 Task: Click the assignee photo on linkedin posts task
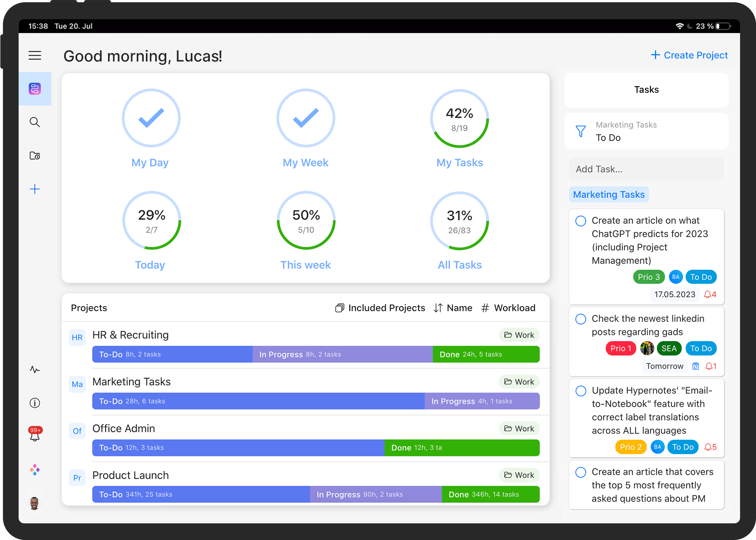(x=647, y=348)
